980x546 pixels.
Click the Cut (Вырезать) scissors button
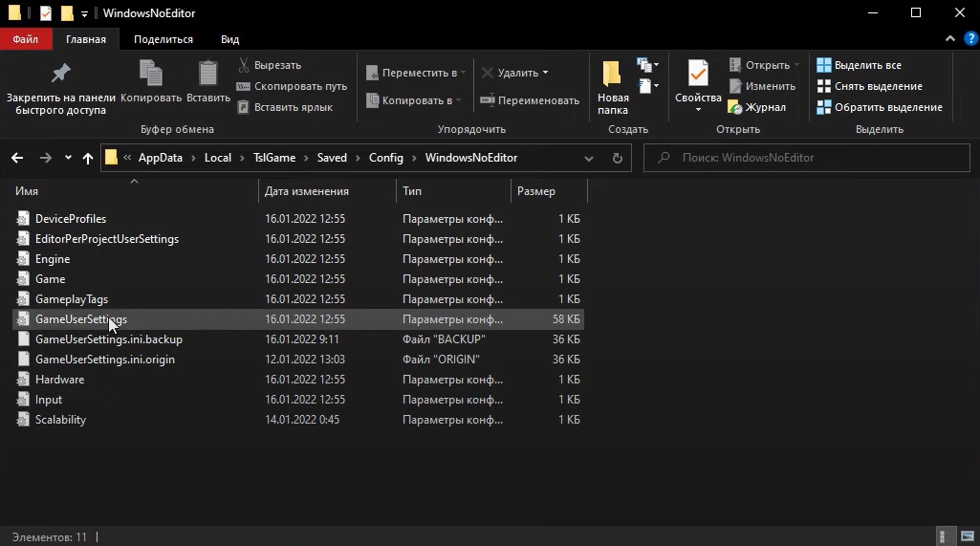click(269, 65)
